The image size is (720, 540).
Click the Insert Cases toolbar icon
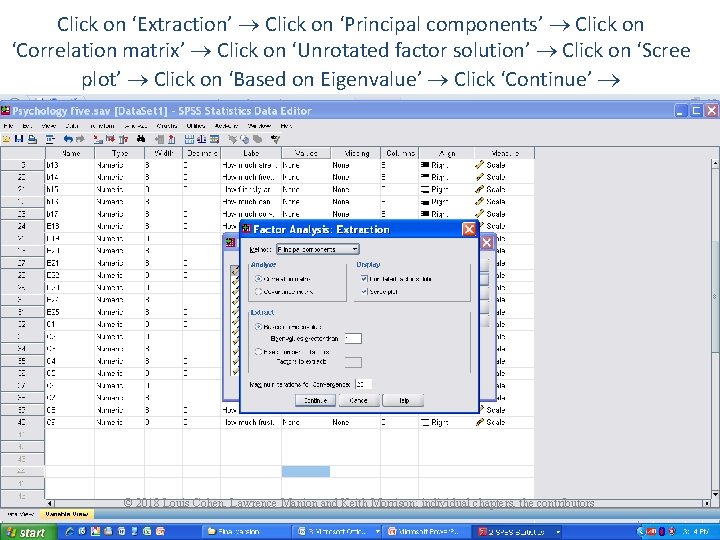[x=159, y=139]
